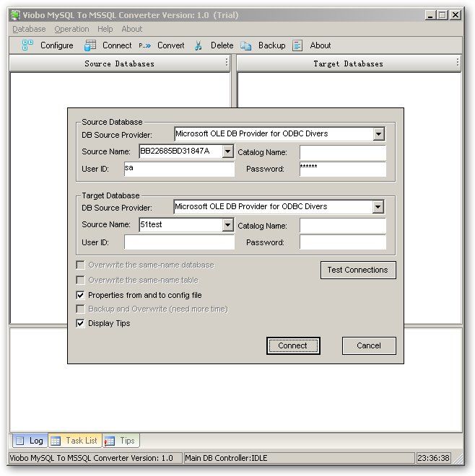
Task: Uncheck Properties from and to config file
Action: (x=81, y=295)
